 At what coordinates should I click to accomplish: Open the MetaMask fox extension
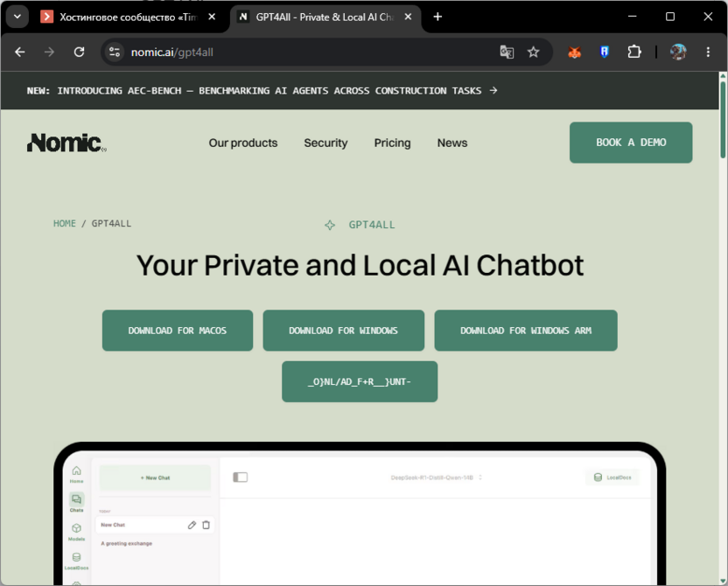click(x=574, y=52)
